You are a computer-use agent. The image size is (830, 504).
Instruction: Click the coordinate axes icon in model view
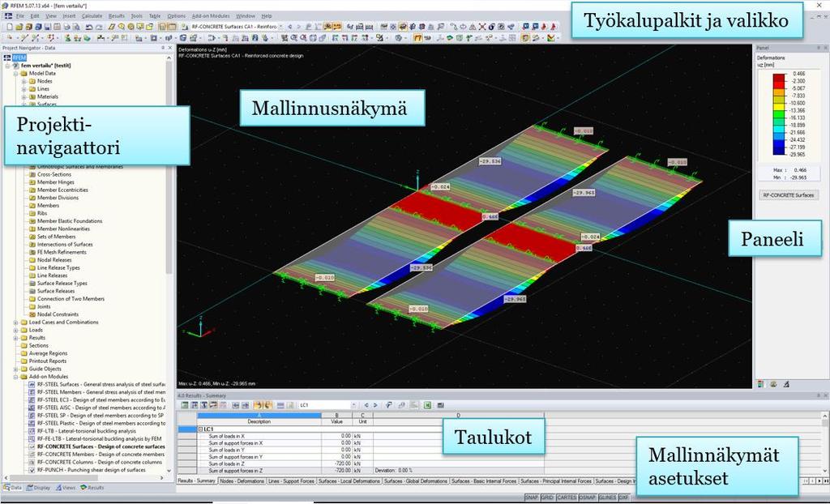200,327
